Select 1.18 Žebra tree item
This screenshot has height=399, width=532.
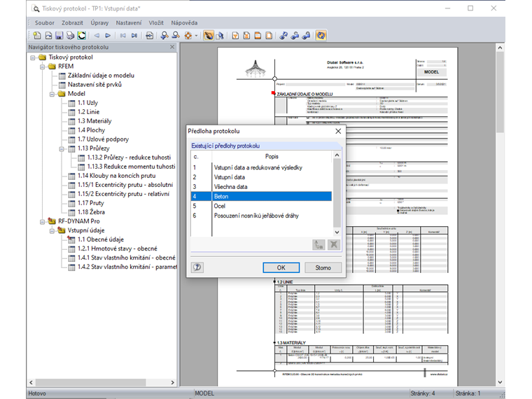pyautogui.click(x=91, y=212)
